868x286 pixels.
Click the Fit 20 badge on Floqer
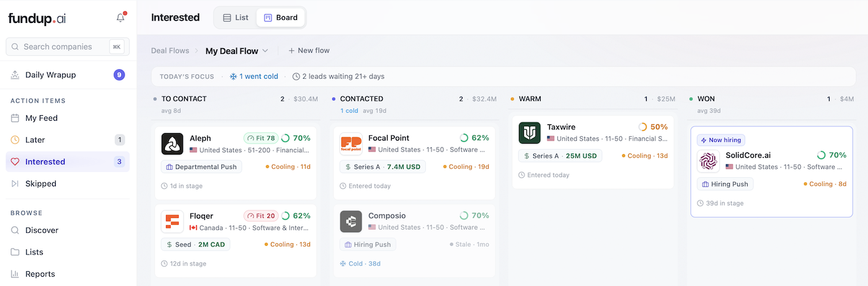[x=260, y=216]
